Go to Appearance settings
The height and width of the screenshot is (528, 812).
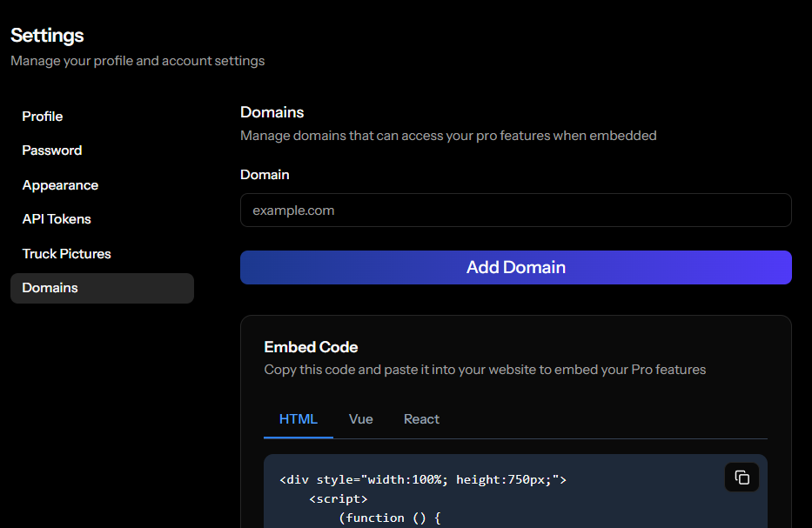(59, 184)
